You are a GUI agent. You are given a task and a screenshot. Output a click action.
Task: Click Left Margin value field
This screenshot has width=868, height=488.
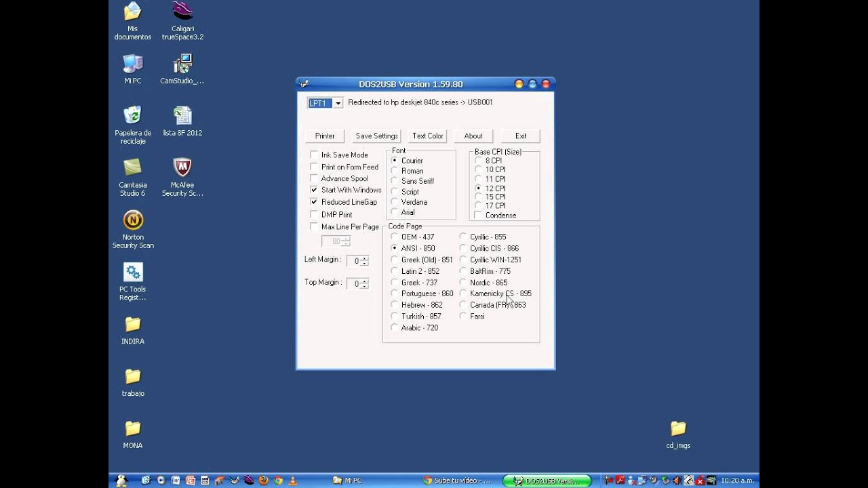tap(354, 261)
